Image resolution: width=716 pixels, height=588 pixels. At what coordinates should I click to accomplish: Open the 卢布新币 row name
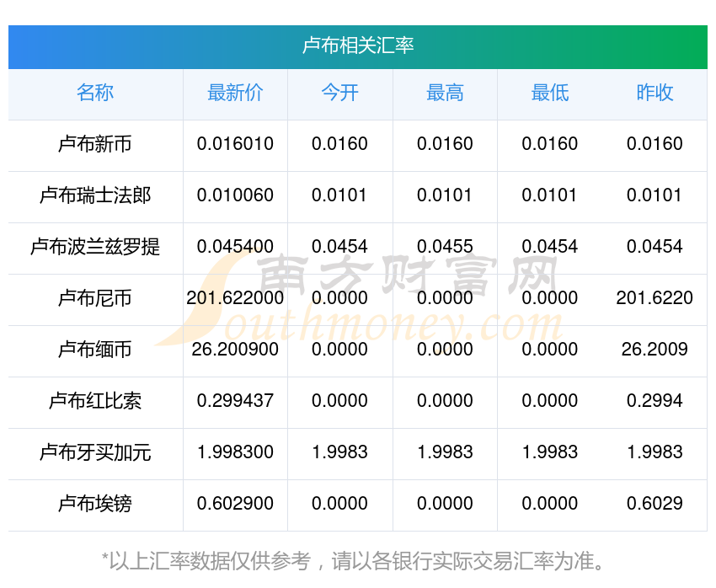coord(95,144)
